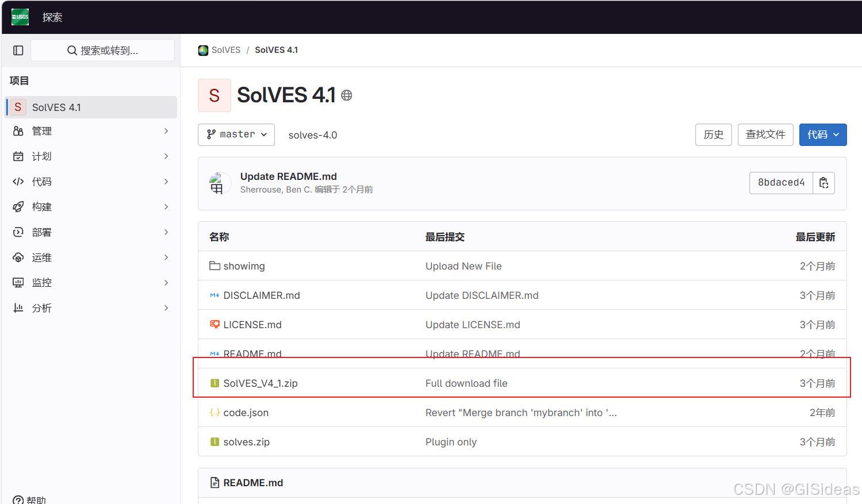Open the 计划 sidebar menu
The height and width of the screenshot is (504, 862).
91,156
